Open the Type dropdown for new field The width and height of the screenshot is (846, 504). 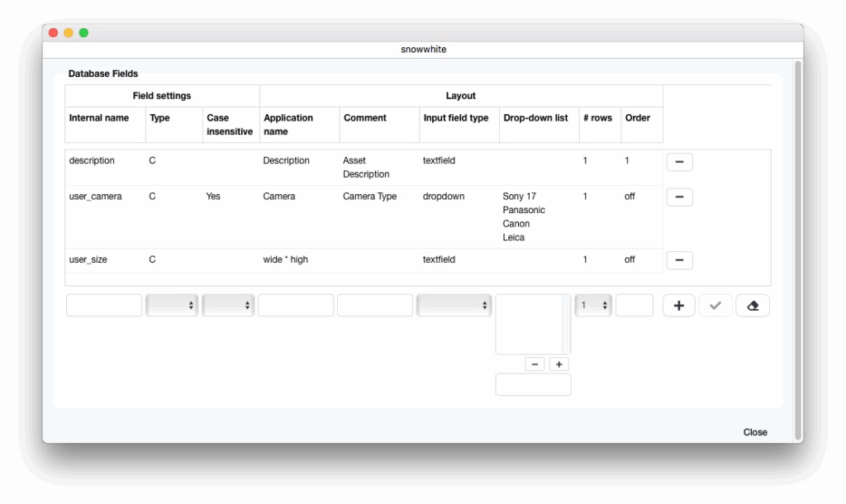[x=173, y=306]
